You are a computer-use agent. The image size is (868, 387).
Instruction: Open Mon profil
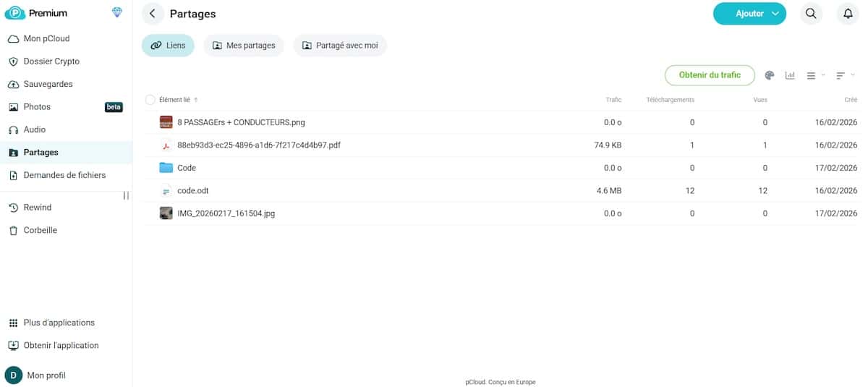[46, 375]
